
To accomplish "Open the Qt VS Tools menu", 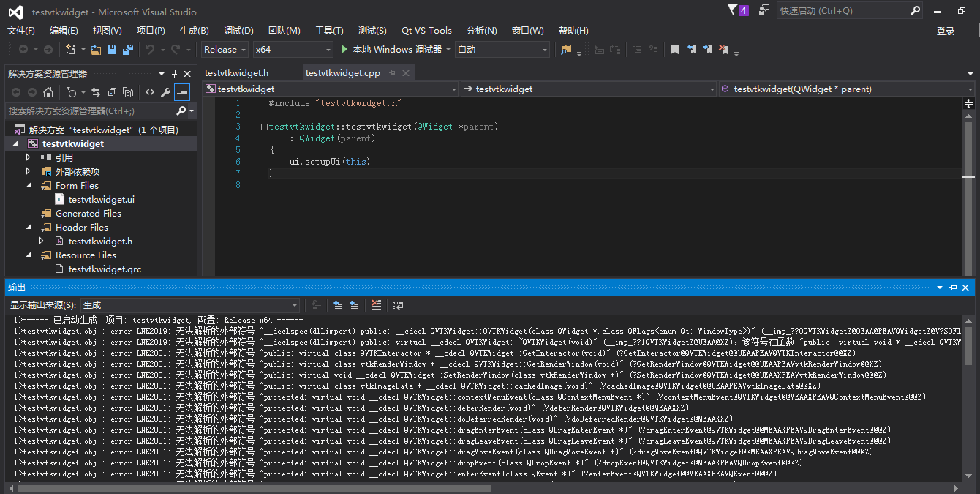I will [426, 31].
